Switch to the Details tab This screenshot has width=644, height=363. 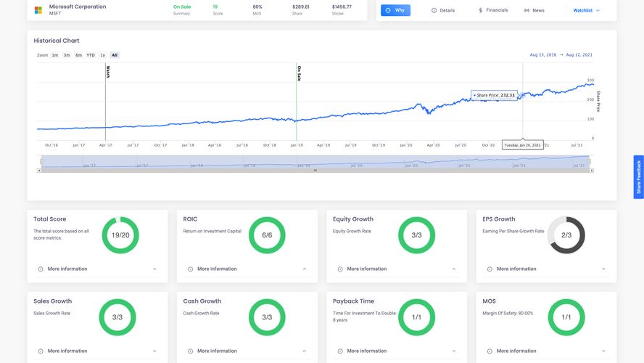click(x=443, y=10)
